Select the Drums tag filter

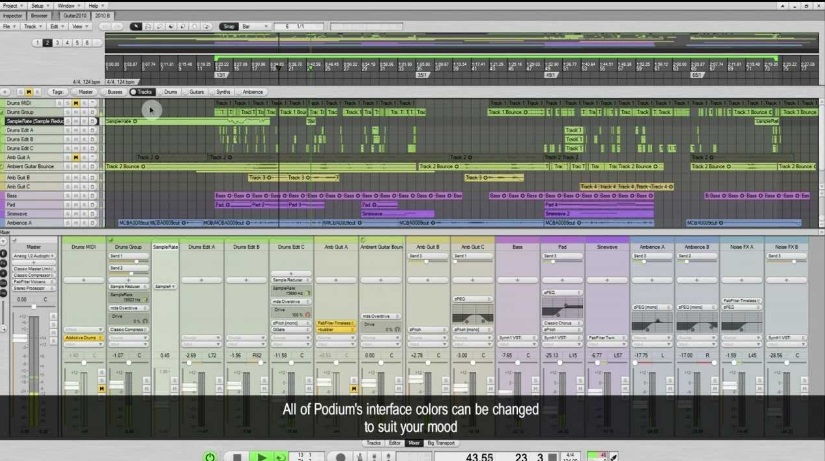pyautogui.click(x=168, y=92)
